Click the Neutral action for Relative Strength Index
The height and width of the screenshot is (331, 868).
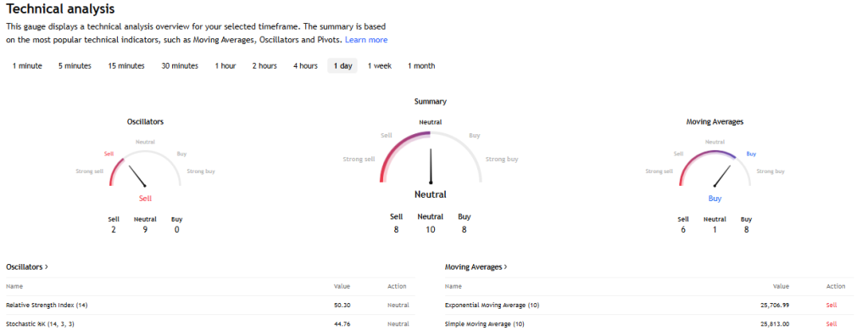click(x=398, y=306)
